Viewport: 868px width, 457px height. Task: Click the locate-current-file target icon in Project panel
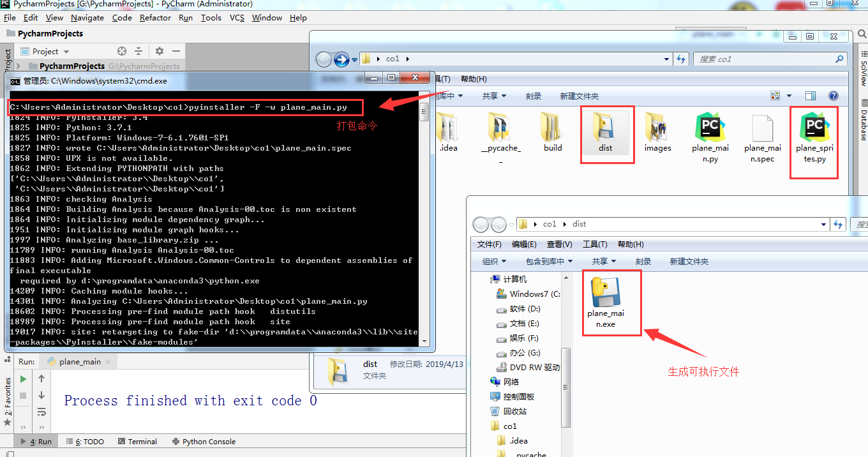[122, 51]
